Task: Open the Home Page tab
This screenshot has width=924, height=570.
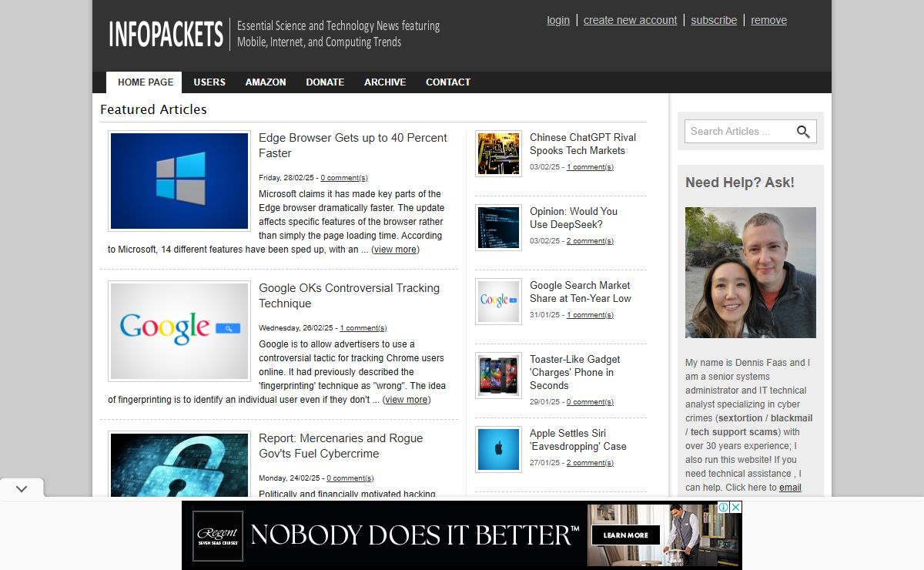Action: click(x=146, y=82)
